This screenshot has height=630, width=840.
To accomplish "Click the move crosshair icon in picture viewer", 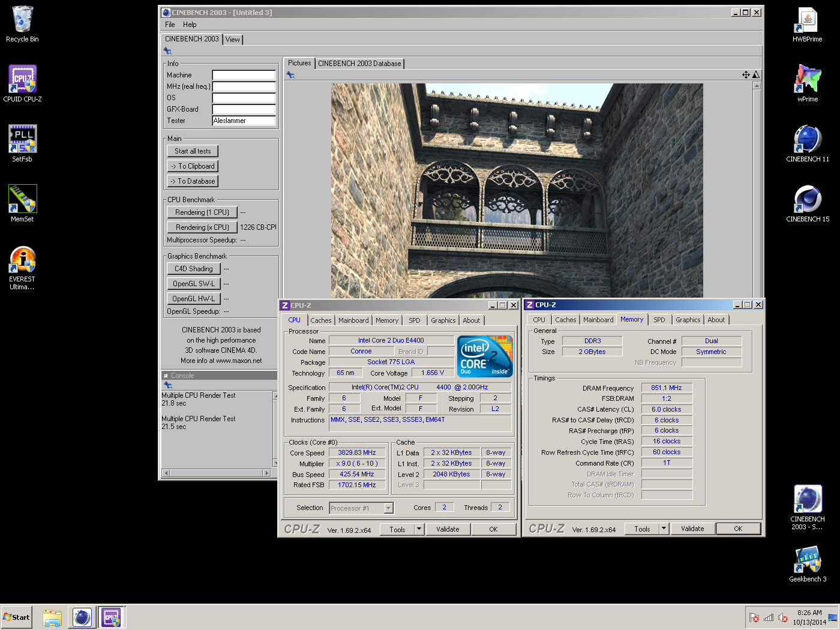I will click(746, 75).
